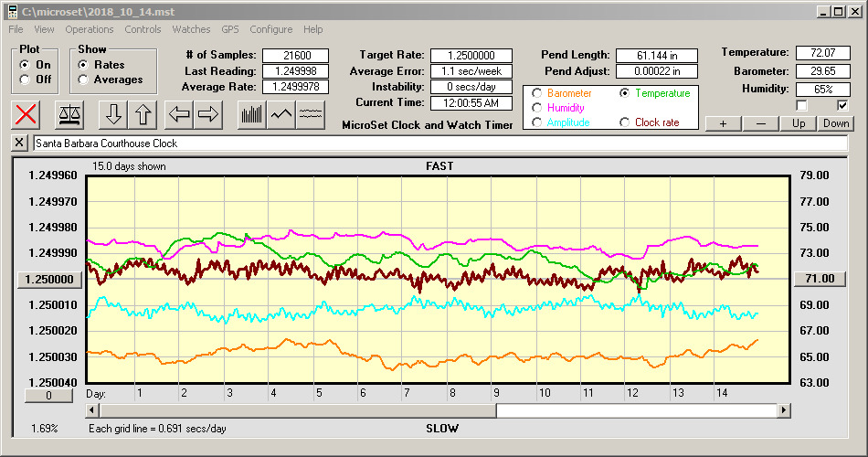Click the horizontal scrollbar thumb

298,410
